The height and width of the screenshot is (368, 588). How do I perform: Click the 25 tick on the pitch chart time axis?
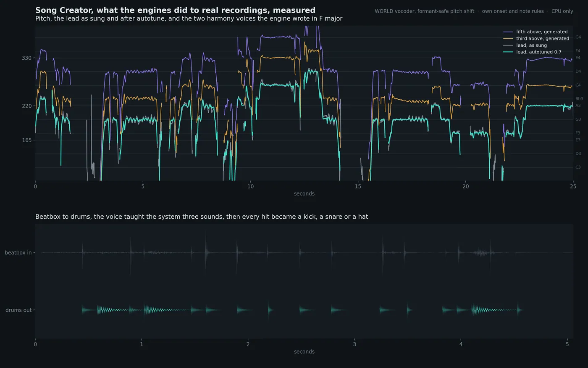(x=573, y=186)
